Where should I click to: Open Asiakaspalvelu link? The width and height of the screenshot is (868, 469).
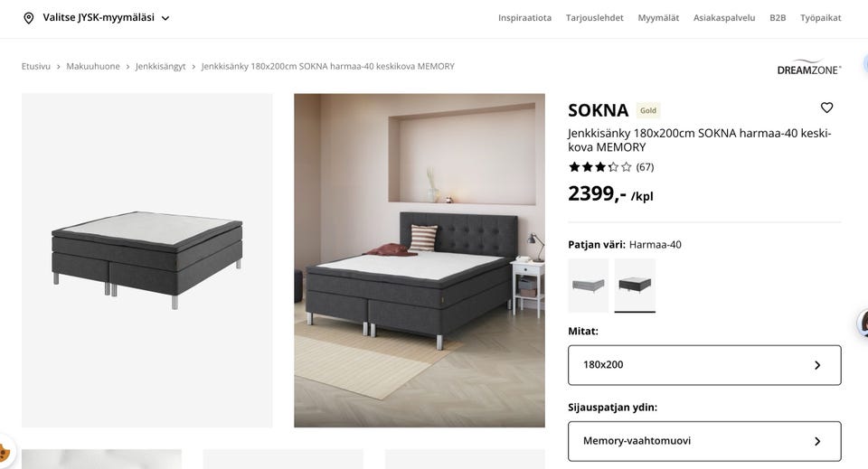724,18
